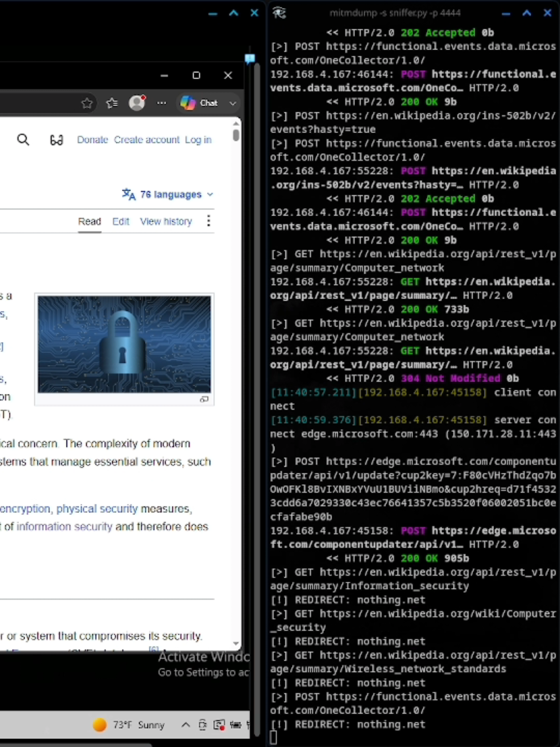The width and height of the screenshot is (560, 747).
Task: Click the browser page vertical scrollbar thumb
Action: [236, 135]
